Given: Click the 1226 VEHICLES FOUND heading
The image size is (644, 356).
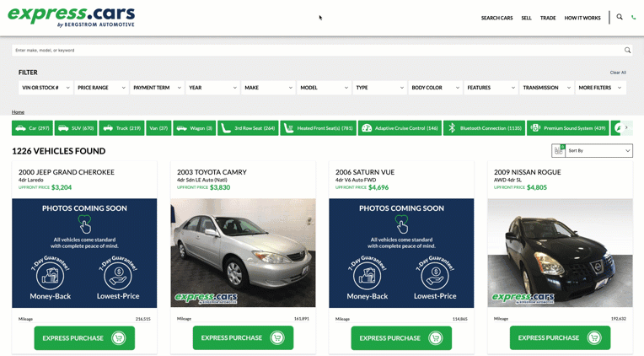Looking at the screenshot, I should click(x=59, y=151).
